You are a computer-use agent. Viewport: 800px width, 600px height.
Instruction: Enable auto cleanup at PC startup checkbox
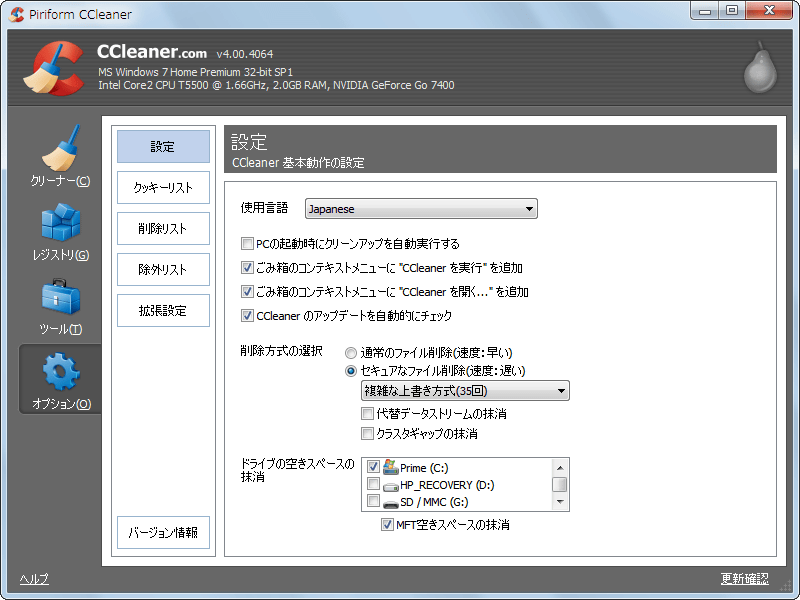(x=247, y=243)
